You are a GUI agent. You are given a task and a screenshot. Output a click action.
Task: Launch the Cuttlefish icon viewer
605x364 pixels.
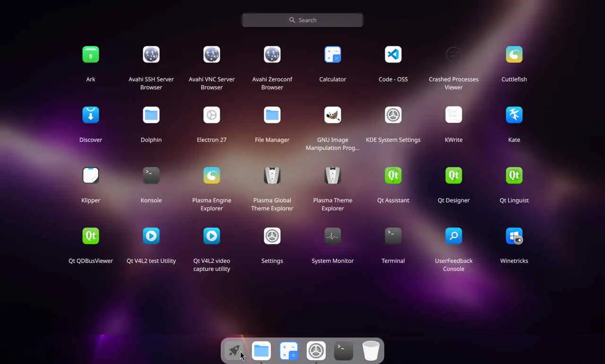(x=514, y=54)
